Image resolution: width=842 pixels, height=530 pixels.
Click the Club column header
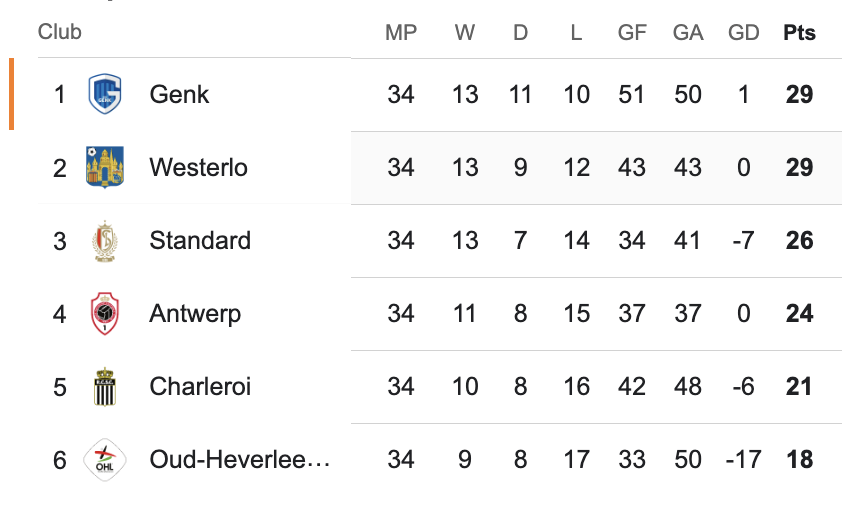[60, 32]
